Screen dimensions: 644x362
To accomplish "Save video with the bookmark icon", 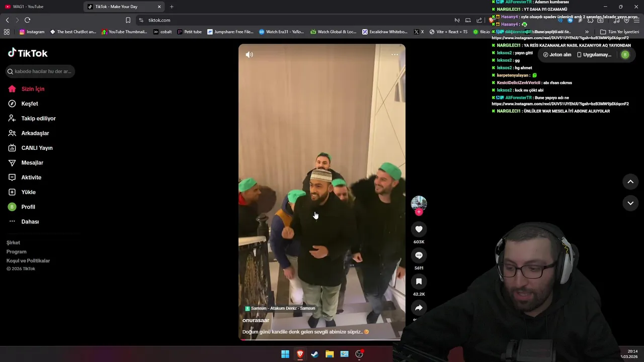I will click(x=419, y=282).
